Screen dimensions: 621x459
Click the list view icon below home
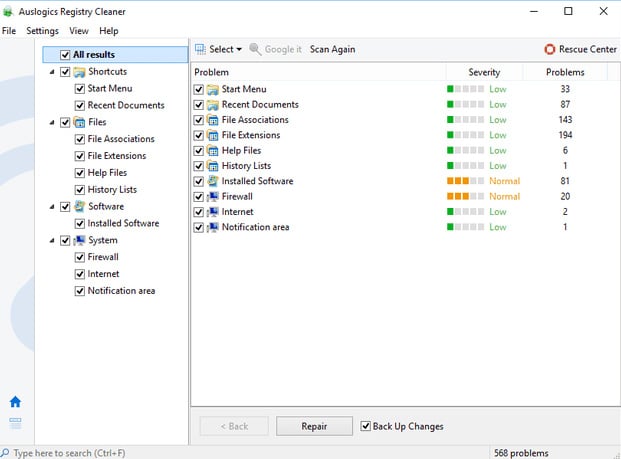coord(15,423)
